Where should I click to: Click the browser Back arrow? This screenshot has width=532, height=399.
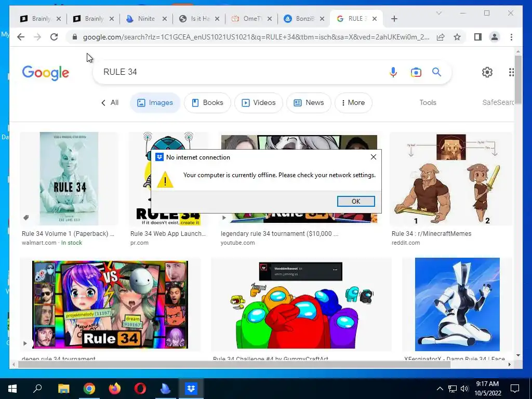pos(21,37)
